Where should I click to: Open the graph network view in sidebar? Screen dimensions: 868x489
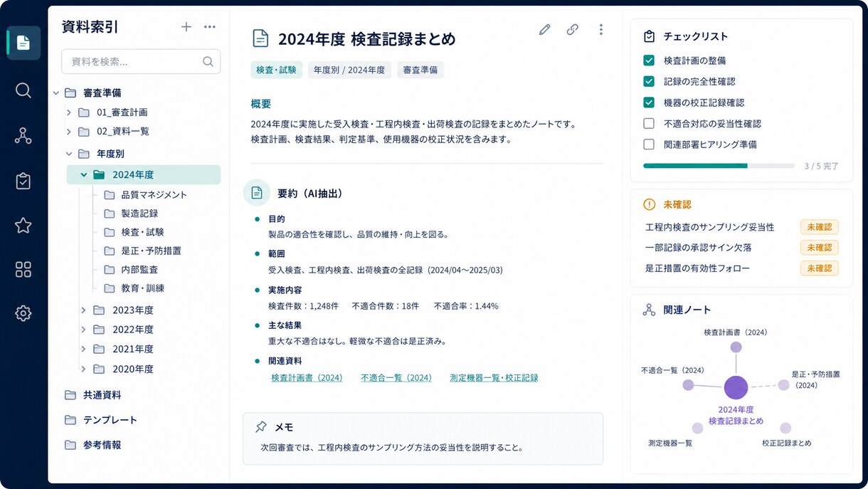point(23,136)
